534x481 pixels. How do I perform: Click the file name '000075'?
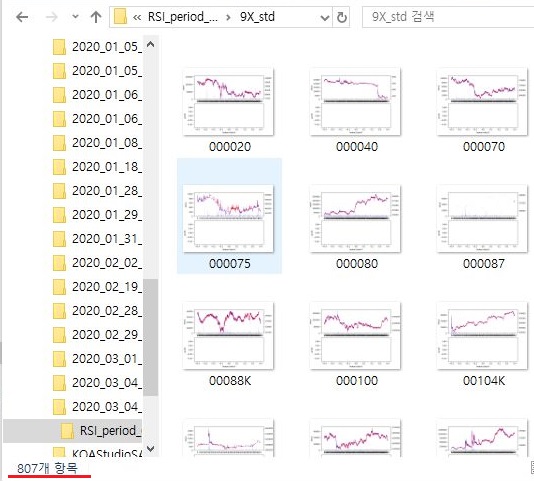tap(230, 264)
